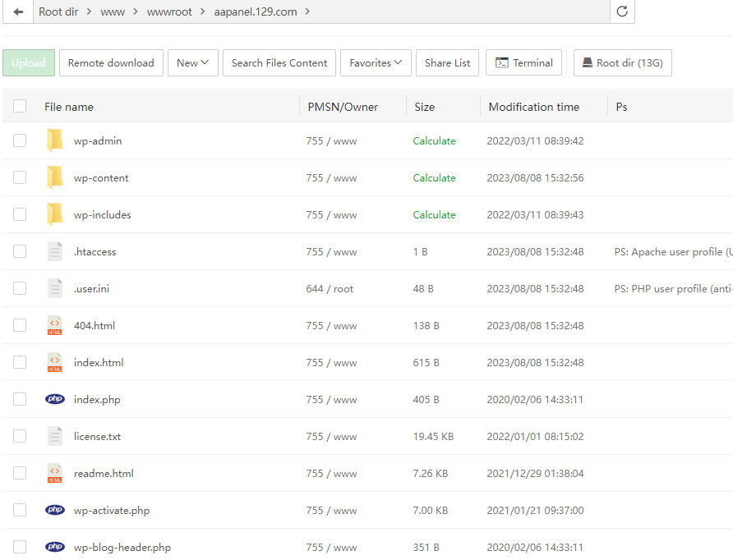Open the Share List
Image resolution: width=733 pixels, height=560 pixels.
(447, 62)
